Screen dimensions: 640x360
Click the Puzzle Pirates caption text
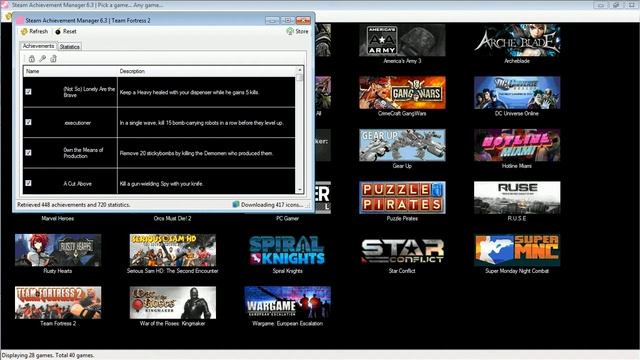[402, 218]
